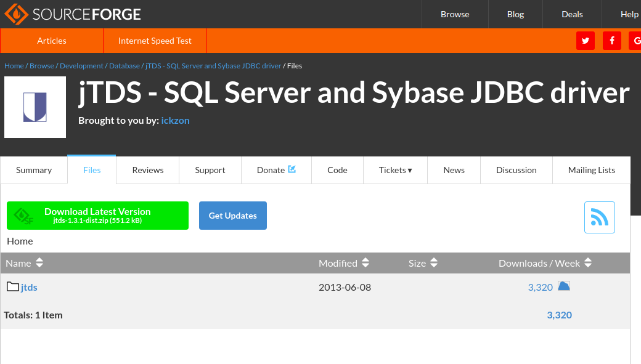
Task: Open jTDS driver breadcrumb link
Action: click(x=213, y=66)
